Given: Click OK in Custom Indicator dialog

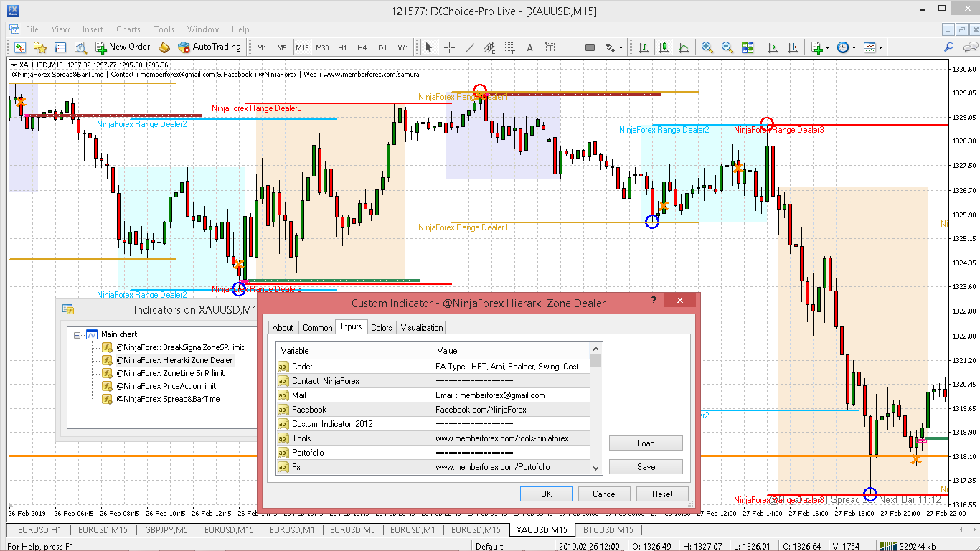Looking at the screenshot, I should 546,494.
